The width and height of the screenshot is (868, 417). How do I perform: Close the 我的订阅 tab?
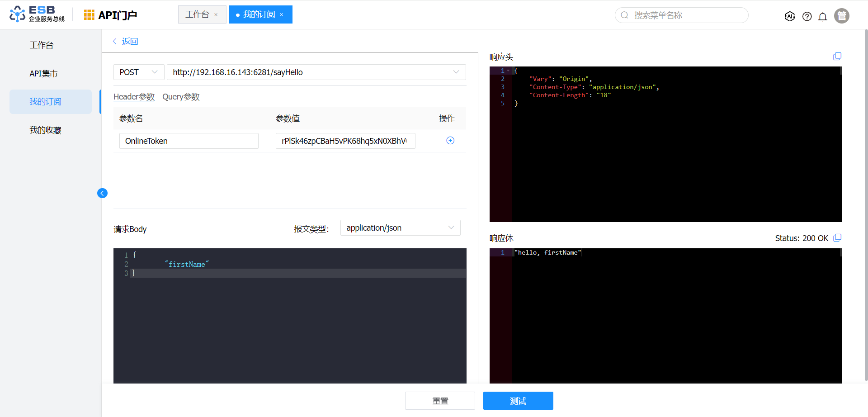point(282,15)
